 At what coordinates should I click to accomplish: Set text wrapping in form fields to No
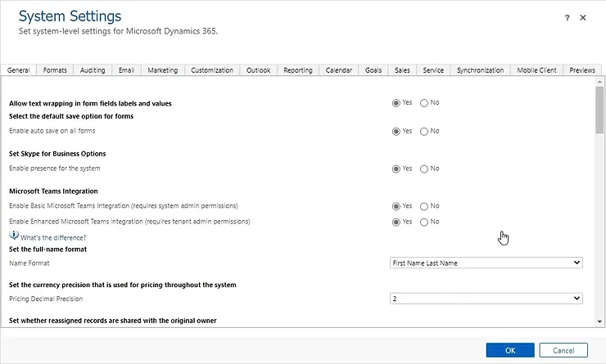pos(424,103)
